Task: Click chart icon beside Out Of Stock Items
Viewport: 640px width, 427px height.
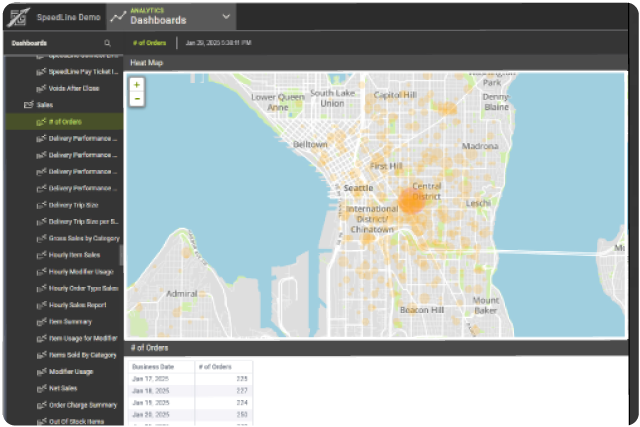Action: pos(41,421)
